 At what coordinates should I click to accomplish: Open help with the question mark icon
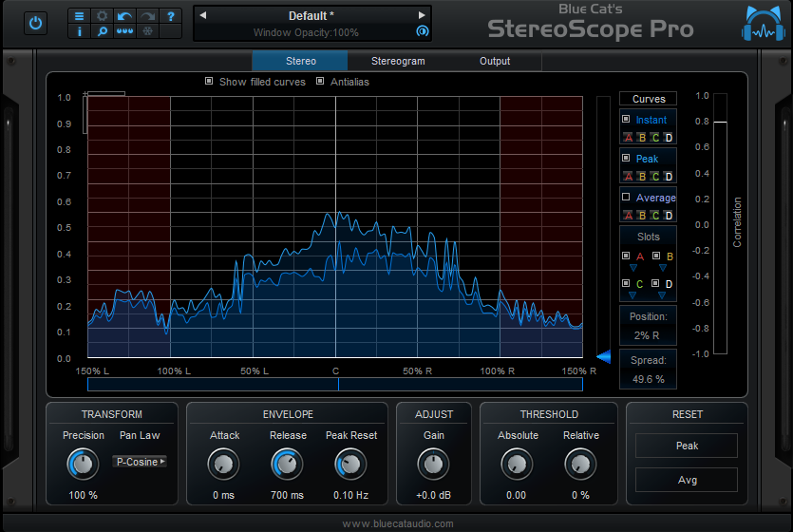pos(170,16)
